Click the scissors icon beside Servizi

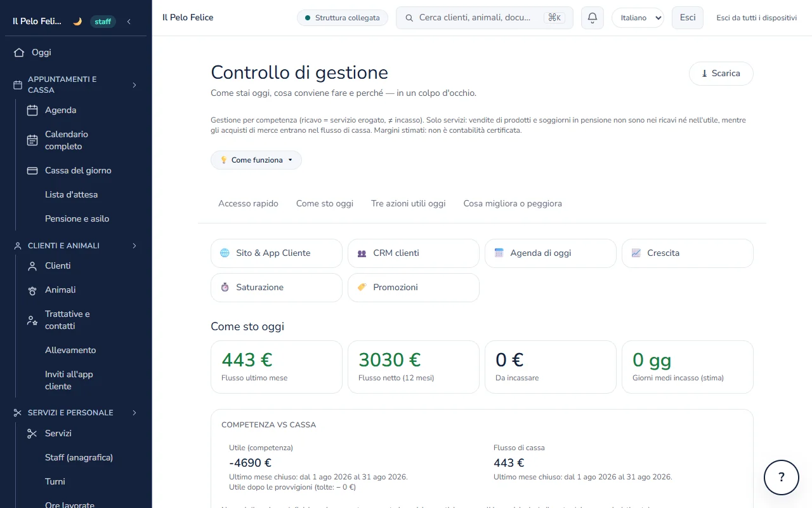coord(32,434)
